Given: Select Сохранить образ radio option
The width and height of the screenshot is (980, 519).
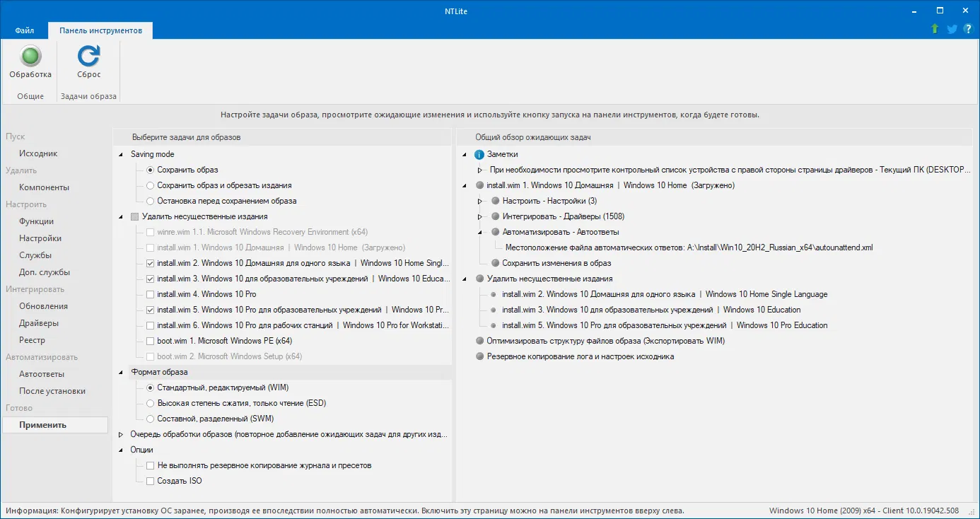Looking at the screenshot, I should (x=150, y=170).
